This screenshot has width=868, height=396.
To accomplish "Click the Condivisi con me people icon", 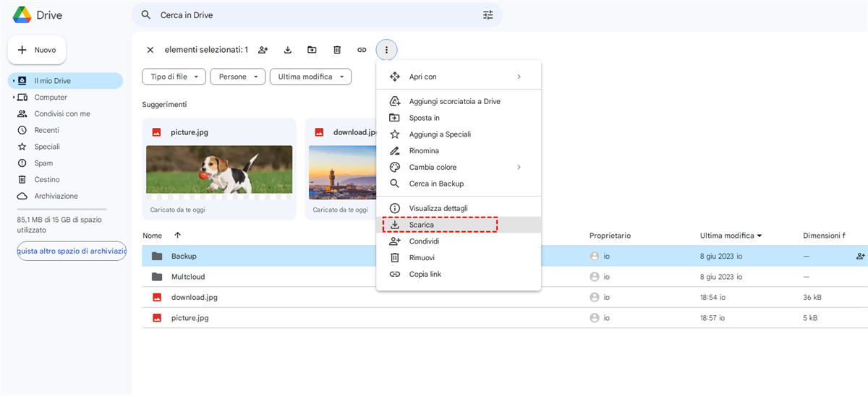I will (22, 113).
